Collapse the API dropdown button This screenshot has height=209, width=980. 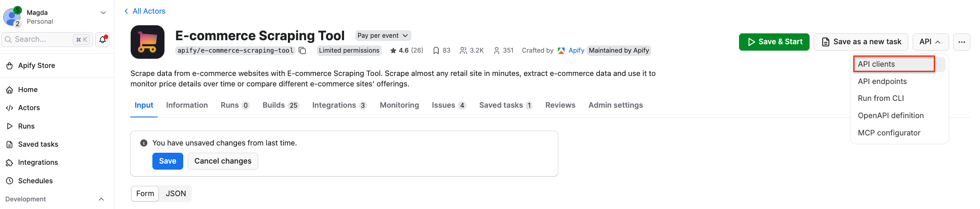coord(930,42)
